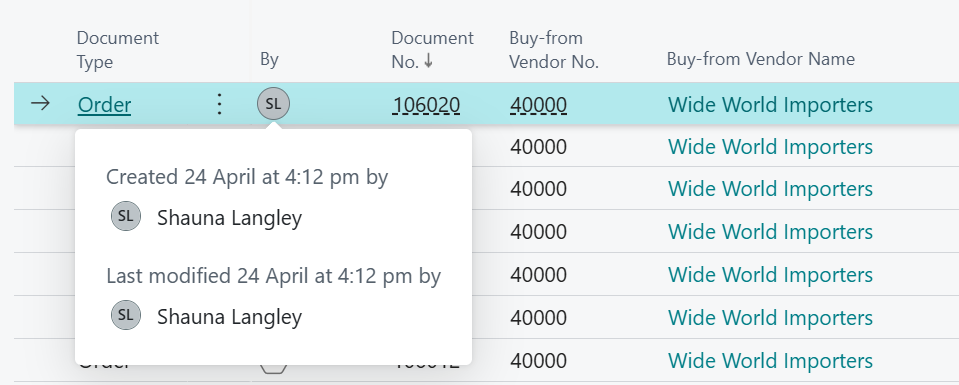Click the 'Created 24 April at 4:12 pm by' text
The height and width of the screenshot is (385, 959).
click(247, 177)
